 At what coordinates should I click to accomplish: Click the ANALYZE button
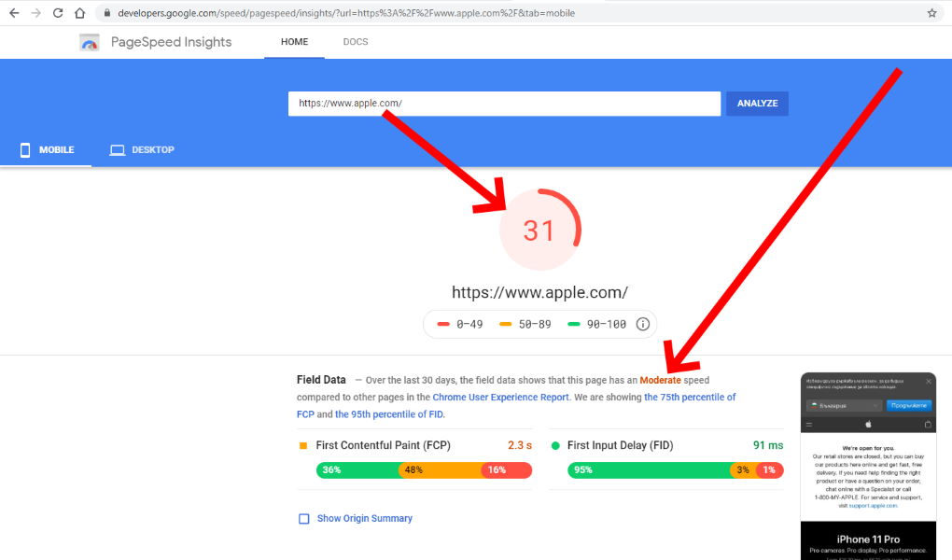tap(757, 104)
